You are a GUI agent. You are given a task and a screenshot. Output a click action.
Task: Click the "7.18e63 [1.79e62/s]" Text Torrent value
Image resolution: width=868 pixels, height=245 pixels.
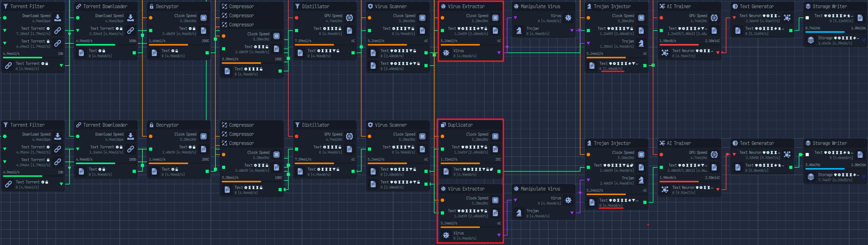point(33,34)
